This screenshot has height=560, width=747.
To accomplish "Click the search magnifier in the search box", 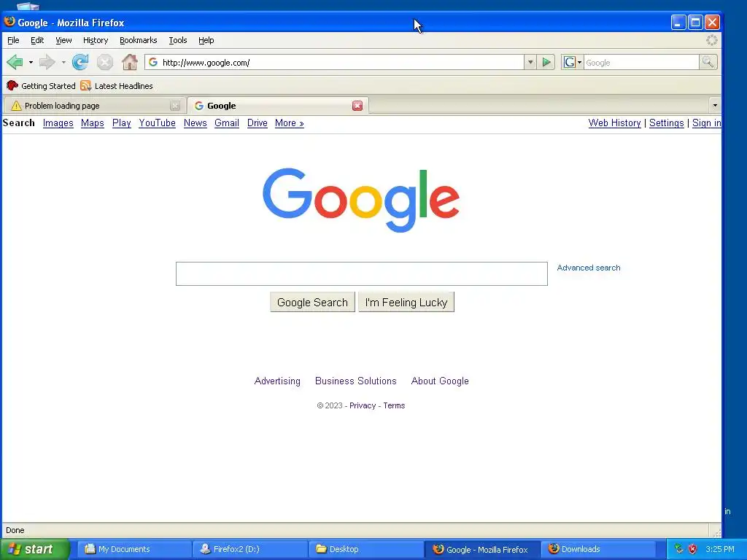I will [x=708, y=63].
